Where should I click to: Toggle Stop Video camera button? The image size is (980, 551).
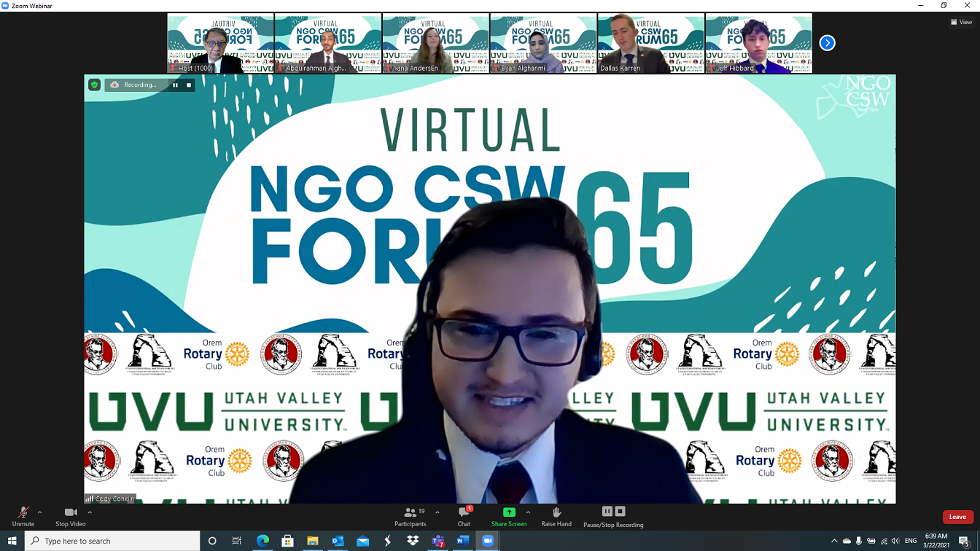[x=70, y=513]
